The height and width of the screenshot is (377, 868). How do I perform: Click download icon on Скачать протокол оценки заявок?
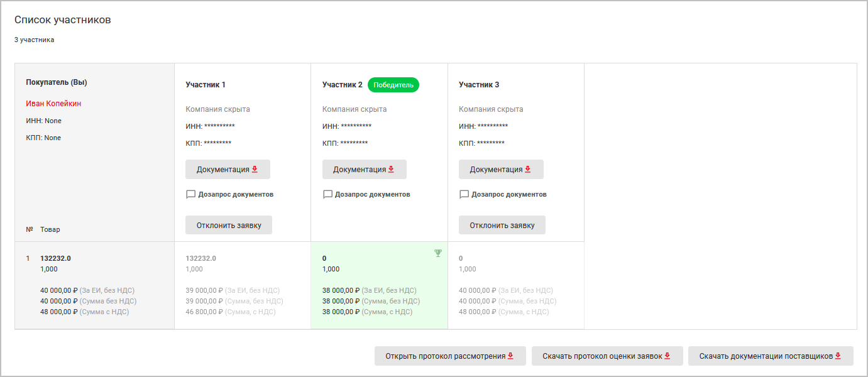(667, 356)
